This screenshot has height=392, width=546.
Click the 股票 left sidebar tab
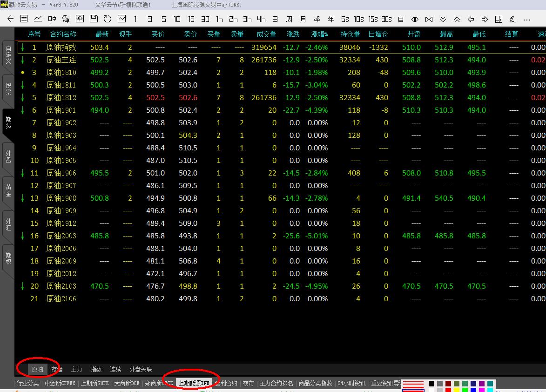pyautogui.click(x=8, y=88)
